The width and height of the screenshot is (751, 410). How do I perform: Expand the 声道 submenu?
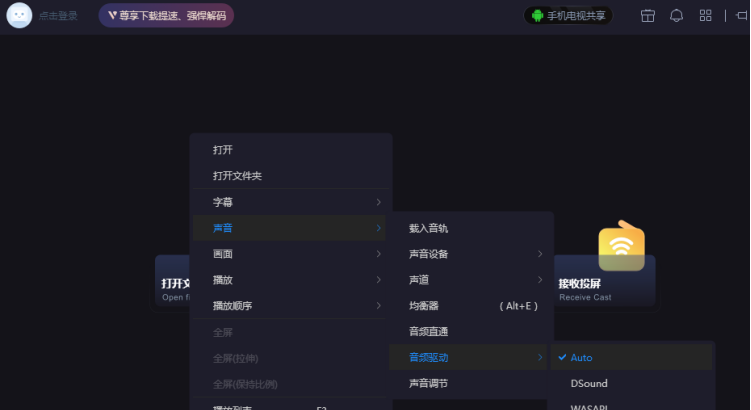(470, 280)
